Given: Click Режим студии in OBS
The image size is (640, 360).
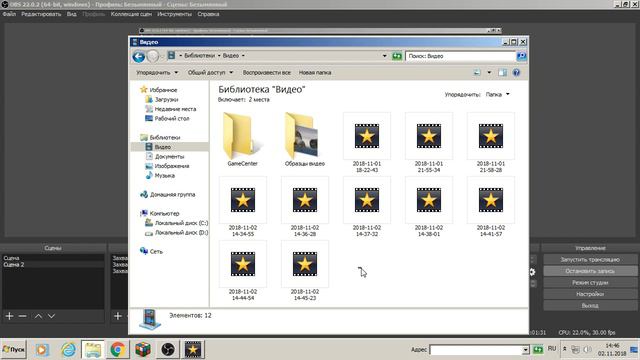Looking at the screenshot, I should pyautogui.click(x=590, y=282).
